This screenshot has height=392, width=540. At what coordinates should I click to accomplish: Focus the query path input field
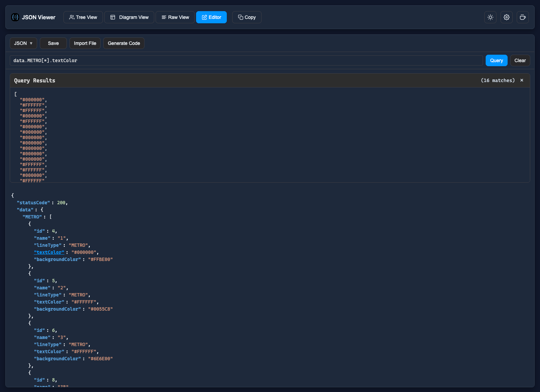[x=246, y=60]
